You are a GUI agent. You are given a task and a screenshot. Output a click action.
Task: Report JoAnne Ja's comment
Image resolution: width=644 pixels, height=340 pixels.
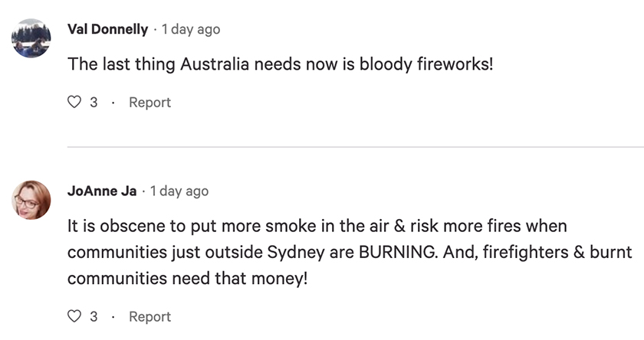click(149, 316)
